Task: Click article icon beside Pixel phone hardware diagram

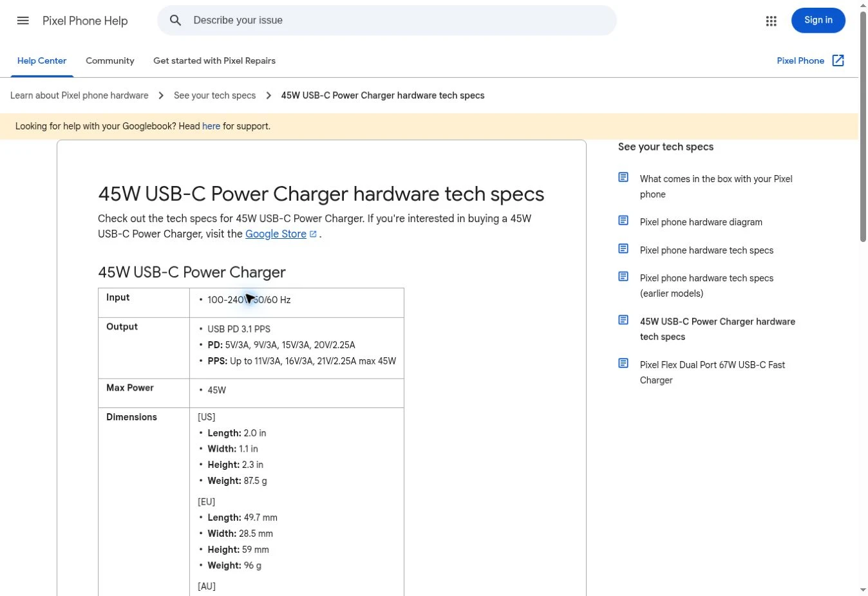Action: coord(623,221)
